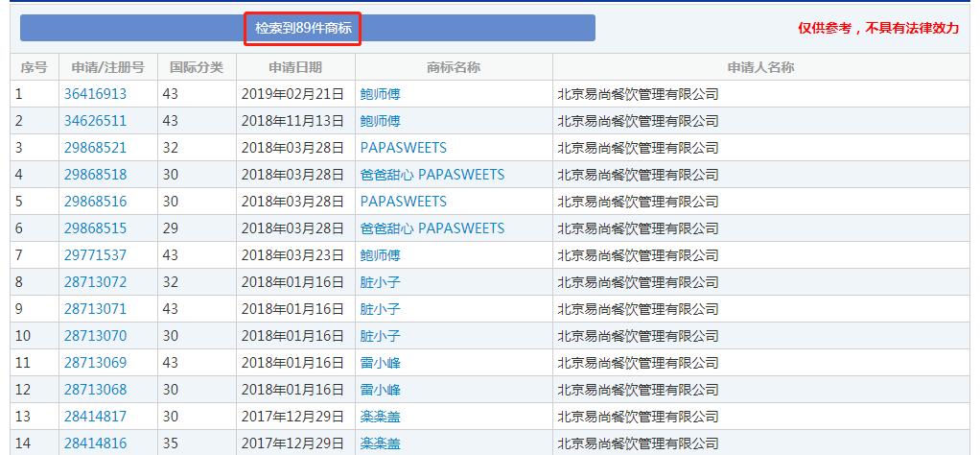980x455 pixels.
Task: Open registration number 29771537 link
Action: (95, 255)
